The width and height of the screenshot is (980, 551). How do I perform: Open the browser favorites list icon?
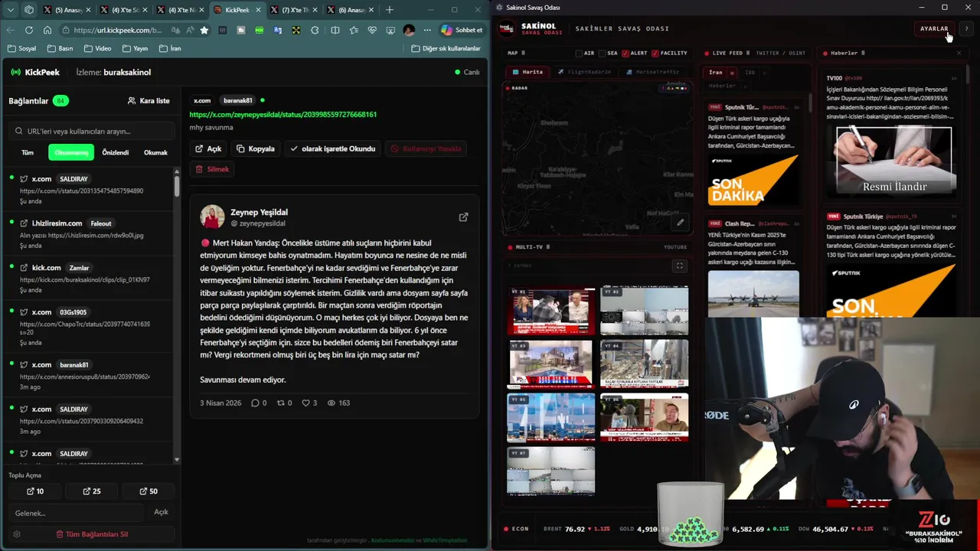pyautogui.click(x=354, y=30)
